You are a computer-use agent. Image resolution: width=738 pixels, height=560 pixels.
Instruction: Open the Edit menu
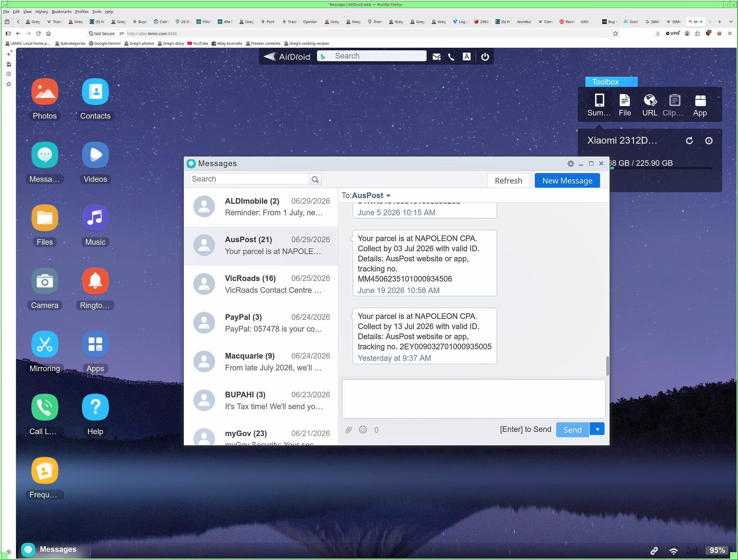point(16,11)
